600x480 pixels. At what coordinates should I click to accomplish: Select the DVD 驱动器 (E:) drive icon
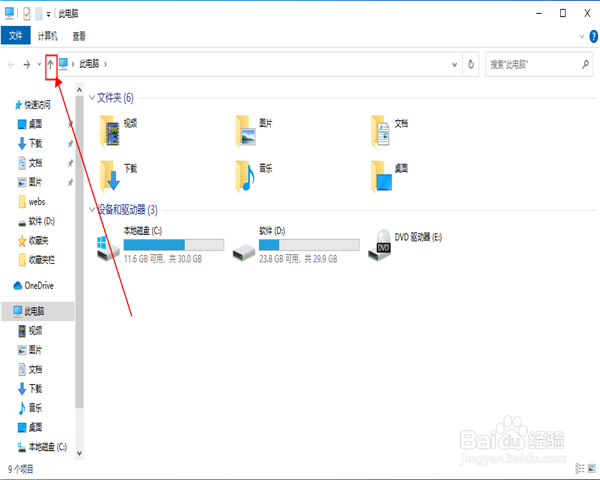379,245
